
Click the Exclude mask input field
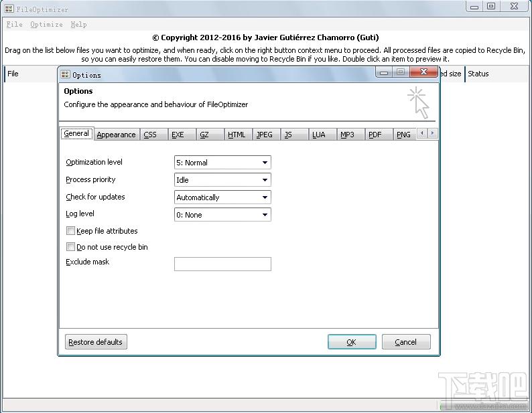pos(222,264)
